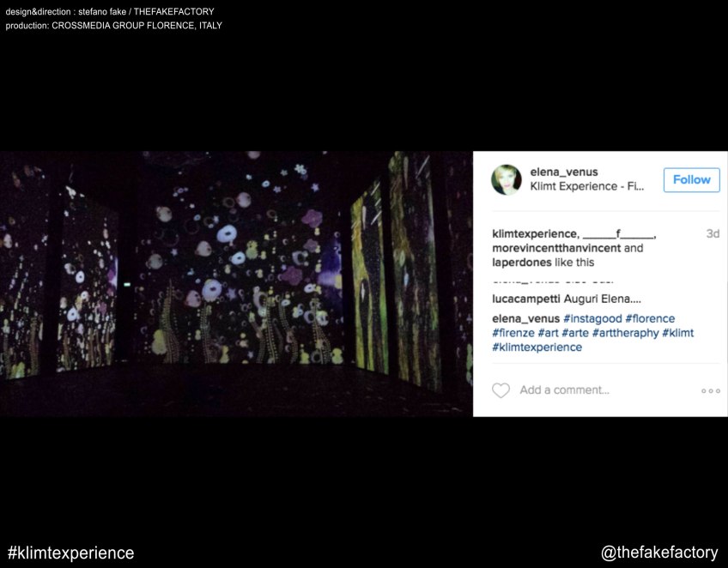Click the Klimt projection room photo

236,284
